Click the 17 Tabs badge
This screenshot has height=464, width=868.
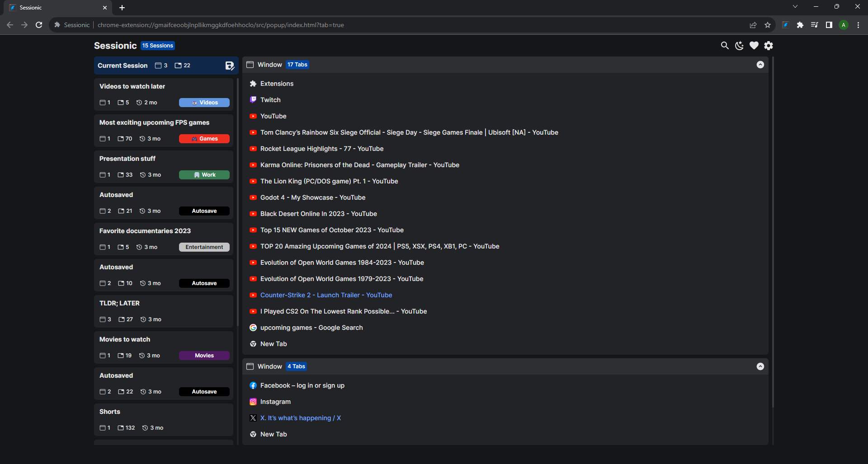point(297,65)
